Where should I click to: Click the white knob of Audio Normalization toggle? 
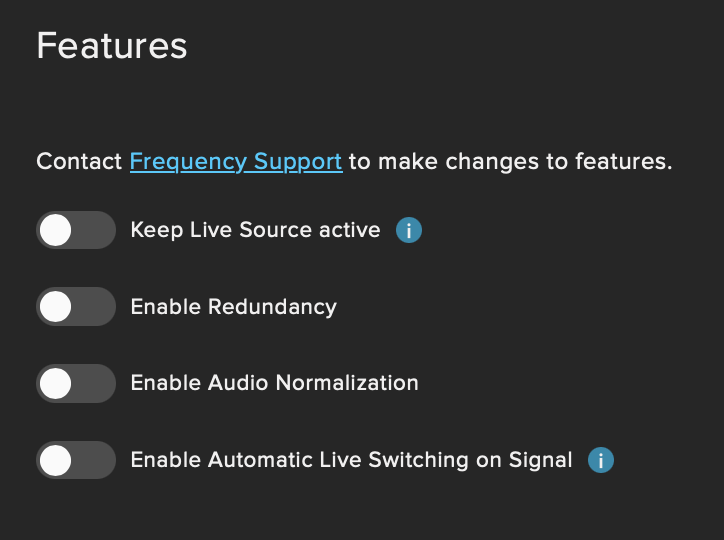pyautogui.click(x=56, y=383)
